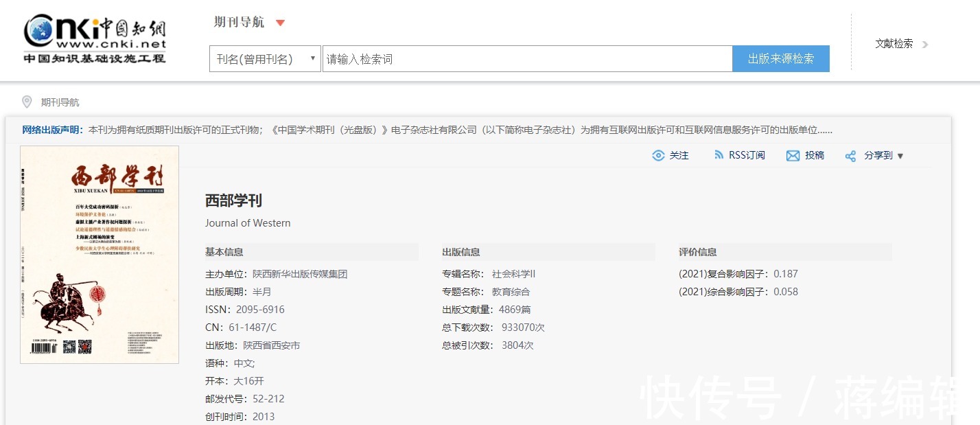Click the CNKI logo

95,38
